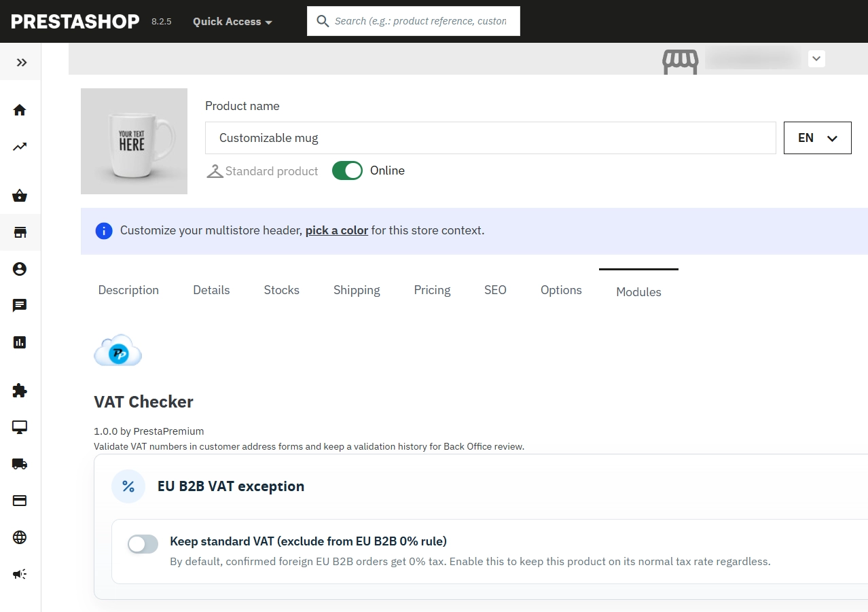This screenshot has width=868, height=612.
Task: Open Catalog store icon in sidebar
Action: click(20, 233)
